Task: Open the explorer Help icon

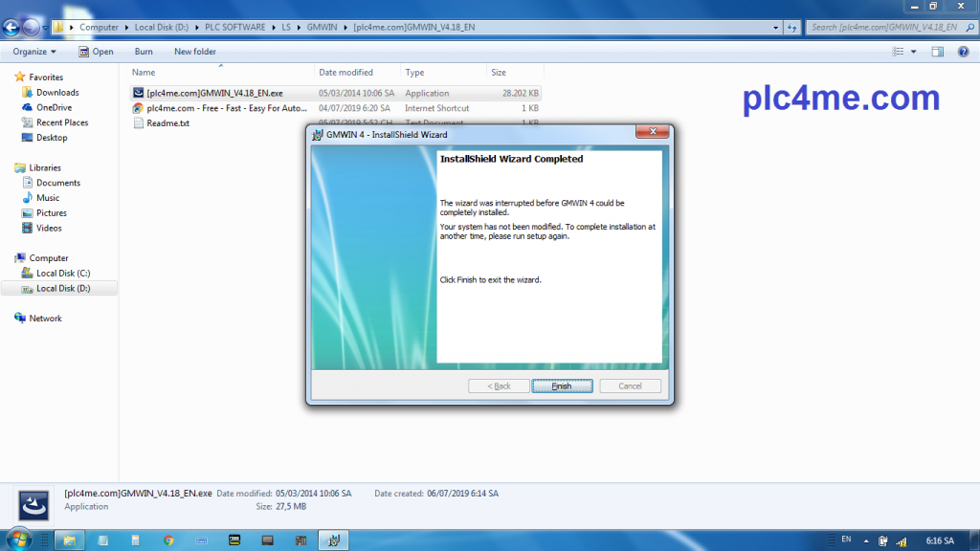Action: point(962,52)
